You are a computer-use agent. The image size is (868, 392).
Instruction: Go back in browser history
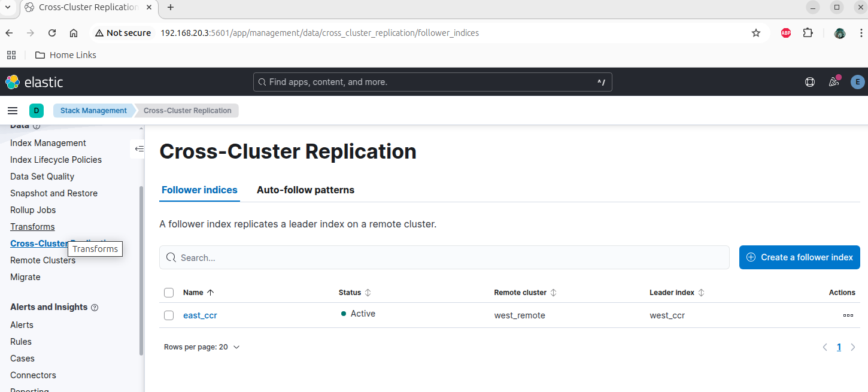(9, 33)
